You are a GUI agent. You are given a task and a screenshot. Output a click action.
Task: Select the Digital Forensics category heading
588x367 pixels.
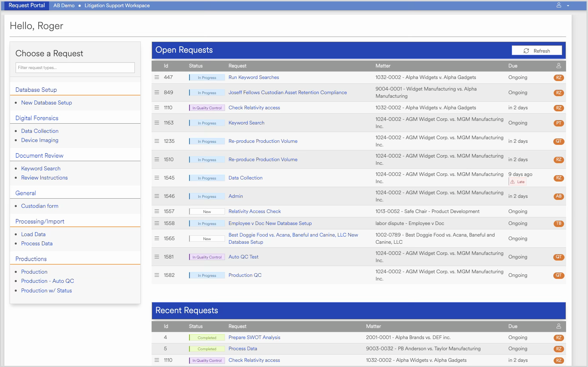37,118
